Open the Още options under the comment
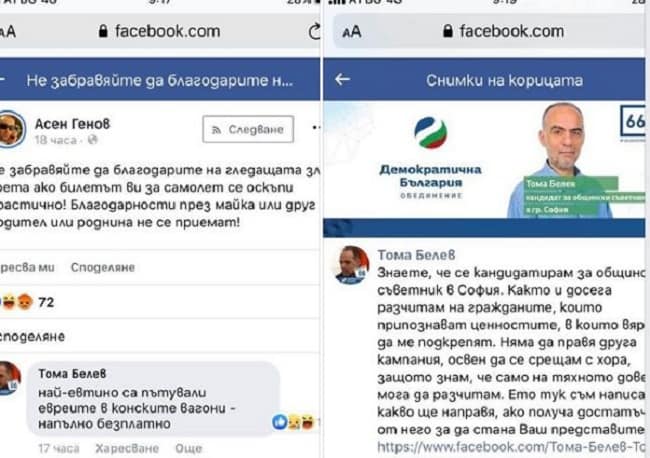 pyautogui.click(x=189, y=448)
